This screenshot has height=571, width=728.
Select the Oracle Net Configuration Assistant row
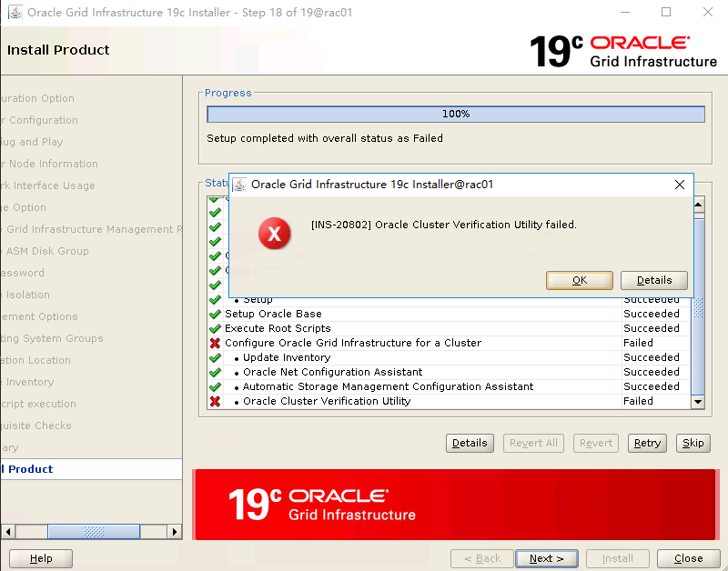449,372
